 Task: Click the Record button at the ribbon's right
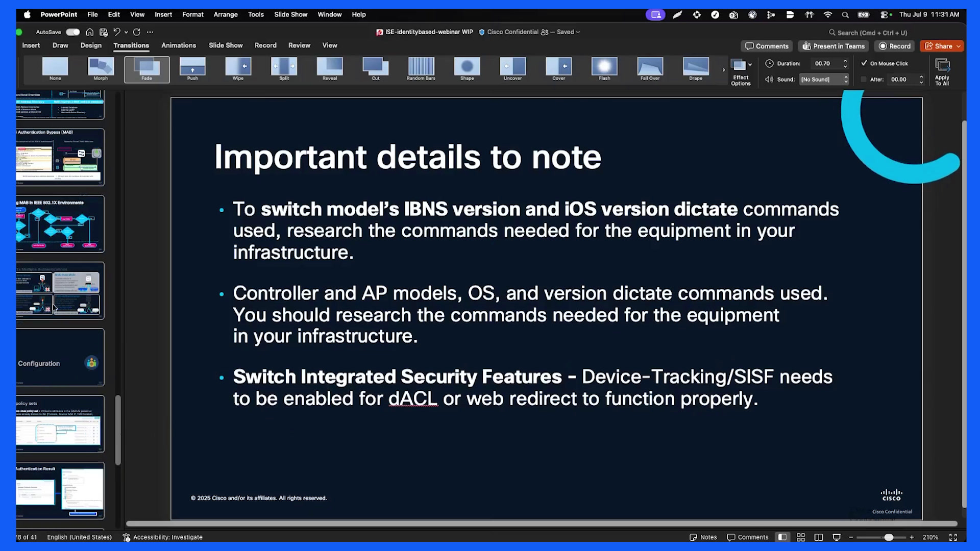point(894,46)
